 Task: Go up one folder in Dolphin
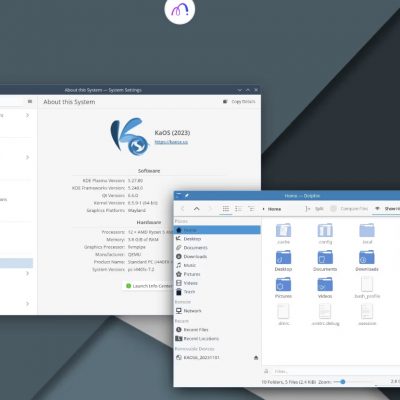pos(197,209)
